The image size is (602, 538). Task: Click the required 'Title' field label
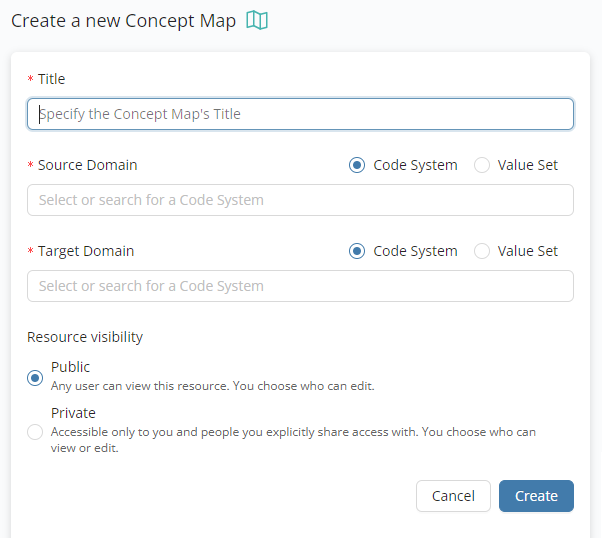[51, 79]
